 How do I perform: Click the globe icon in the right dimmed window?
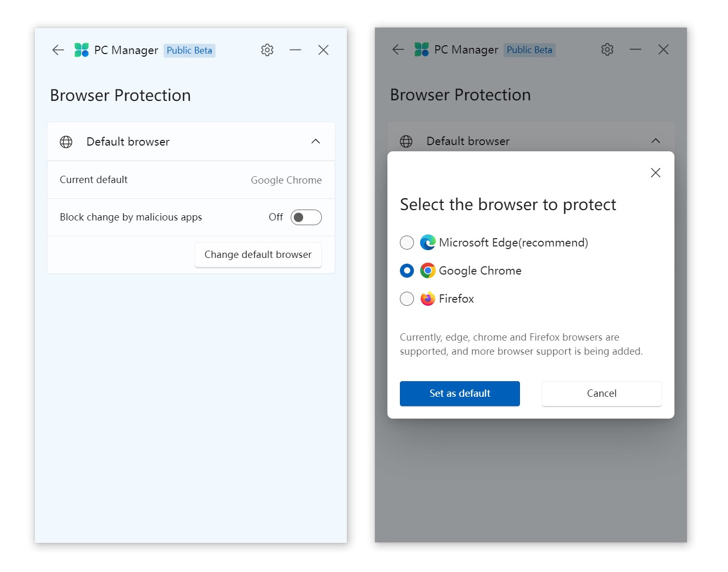click(406, 141)
